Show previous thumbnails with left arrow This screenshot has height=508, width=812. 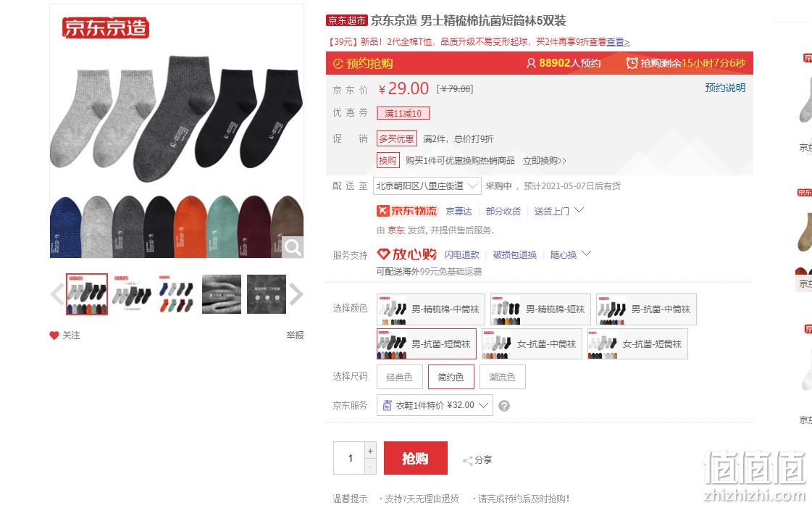(x=57, y=294)
